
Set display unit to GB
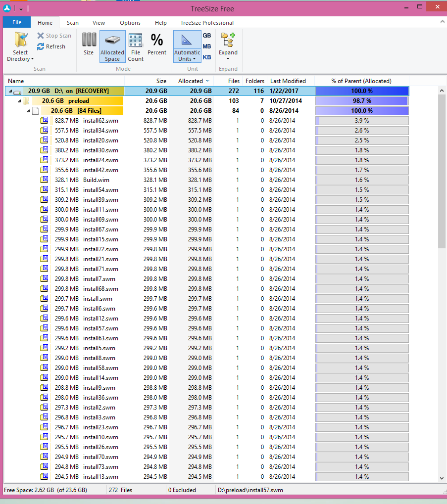point(207,36)
